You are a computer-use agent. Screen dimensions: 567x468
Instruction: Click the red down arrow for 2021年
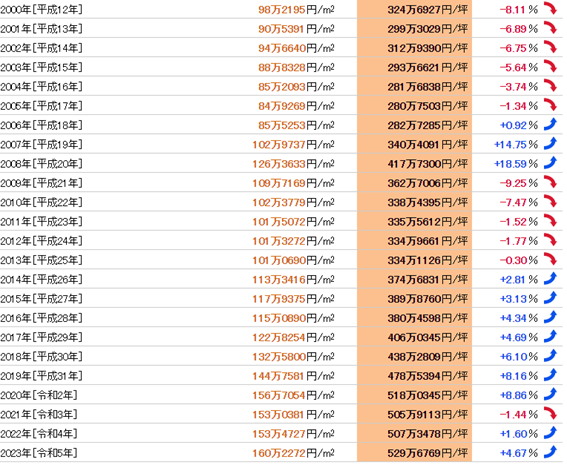550,414
